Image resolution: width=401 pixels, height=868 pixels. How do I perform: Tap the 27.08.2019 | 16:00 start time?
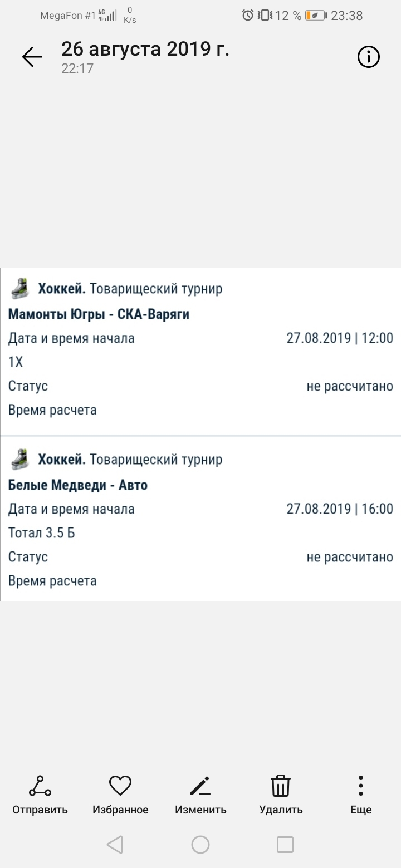(x=340, y=509)
